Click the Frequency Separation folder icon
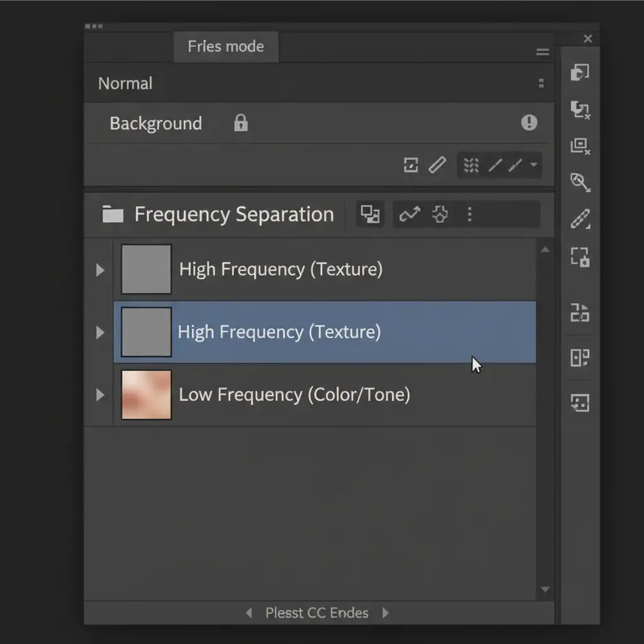The width and height of the screenshot is (644, 644). (x=113, y=215)
